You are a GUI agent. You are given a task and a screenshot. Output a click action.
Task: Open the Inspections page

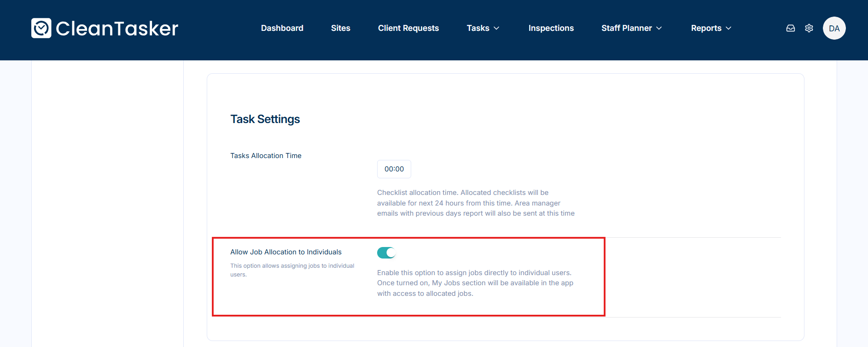tap(551, 28)
